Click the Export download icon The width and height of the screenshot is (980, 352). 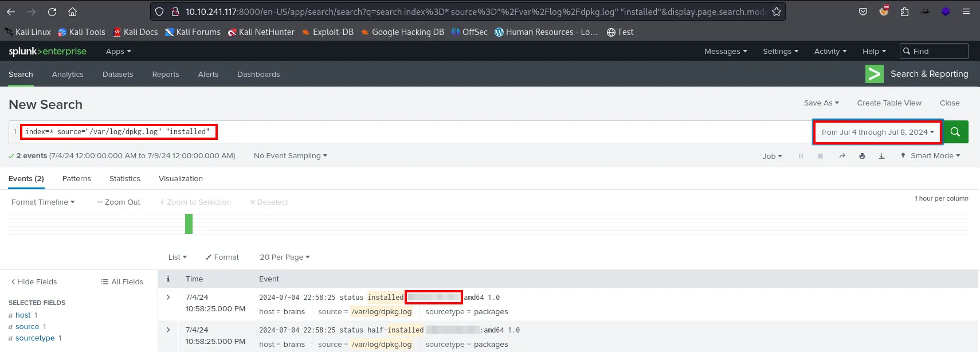tap(881, 156)
